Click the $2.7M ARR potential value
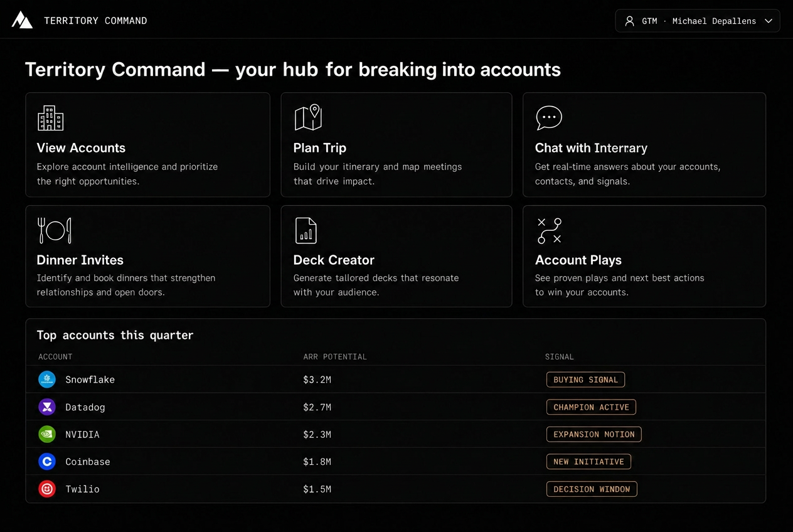Viewport: 793px width, 532px height. click(317, 407)
